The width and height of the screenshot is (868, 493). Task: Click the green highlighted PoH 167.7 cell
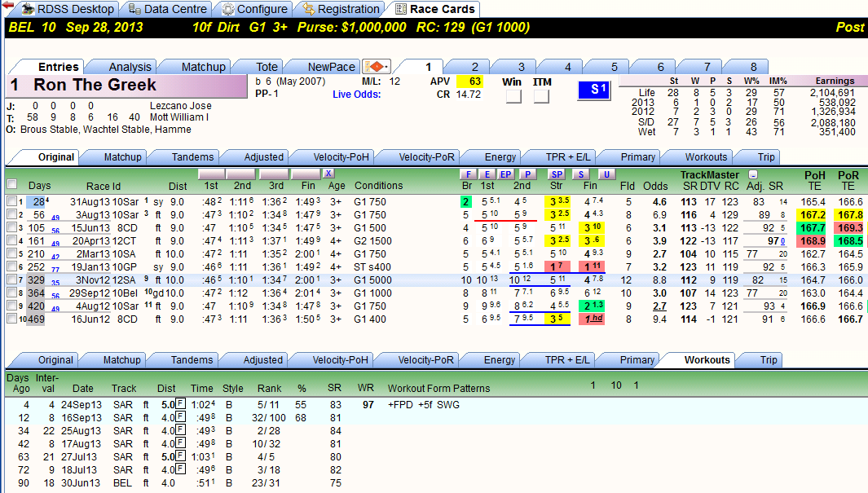813,228
